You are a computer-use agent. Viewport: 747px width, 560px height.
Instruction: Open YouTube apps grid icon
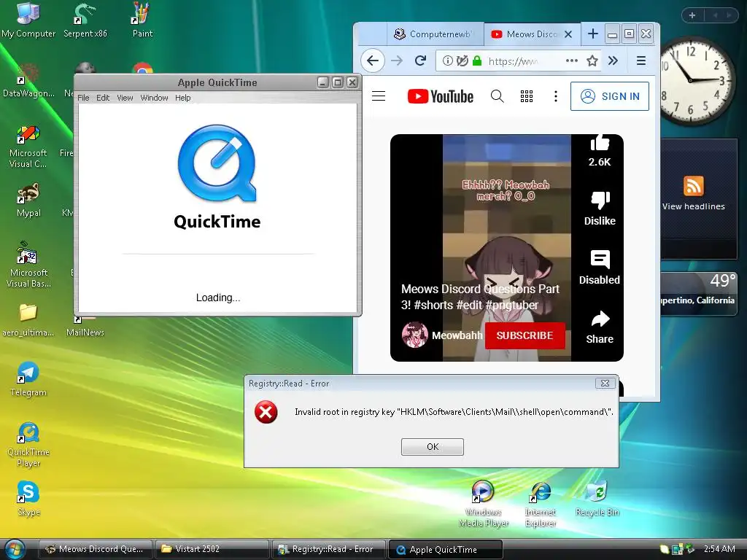(527, 96)
